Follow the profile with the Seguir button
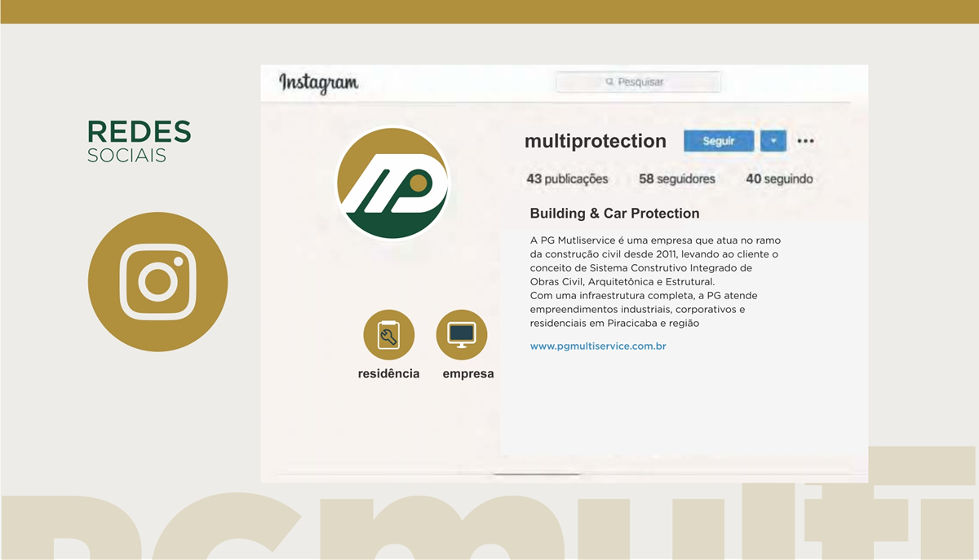 [719, 141]
